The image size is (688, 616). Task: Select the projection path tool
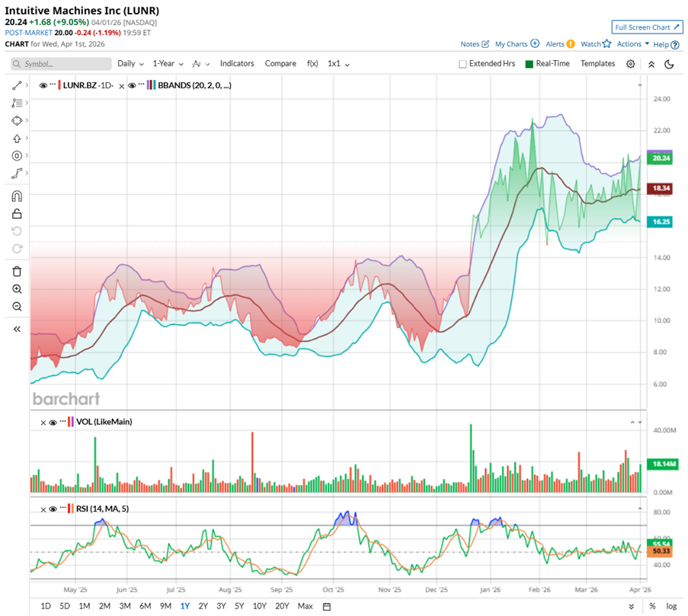[x=17, y=174]
